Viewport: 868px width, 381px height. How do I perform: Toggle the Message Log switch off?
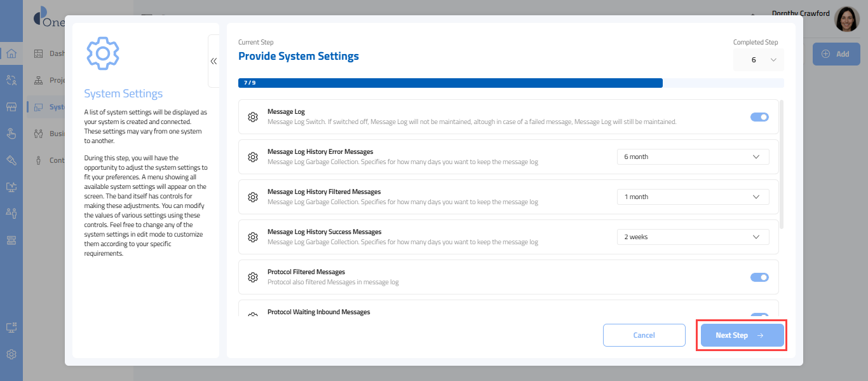(759, 117)
